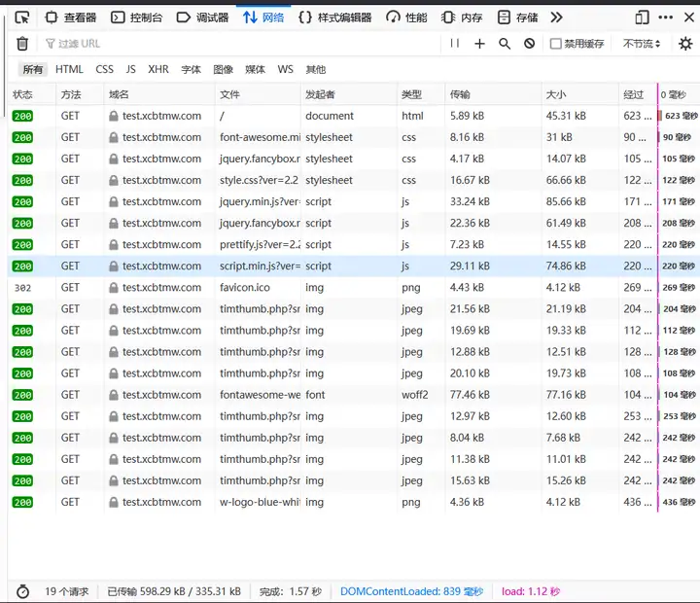
Task: Filter requests by 媒体 media
Action: click(256, 69)
